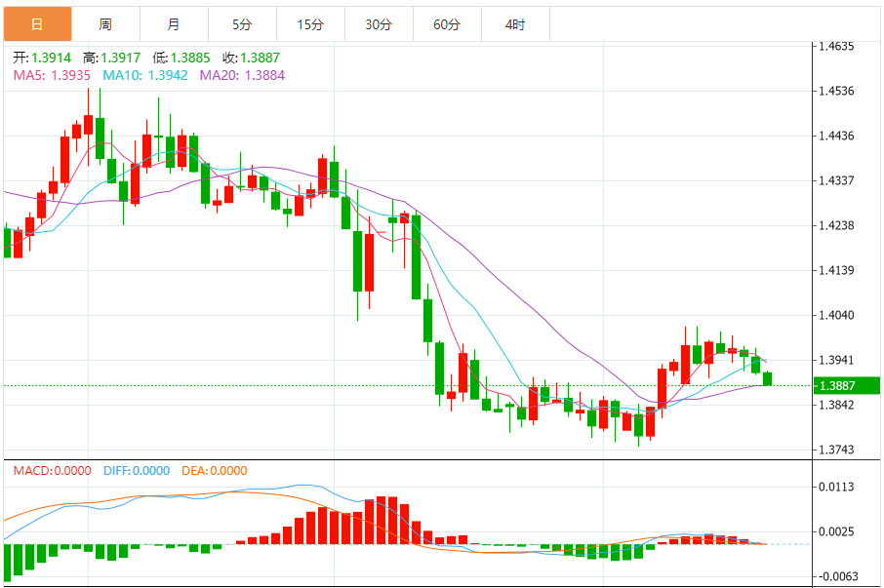Switch to the 4时 timeframe tab

click(x=515, y=24)
